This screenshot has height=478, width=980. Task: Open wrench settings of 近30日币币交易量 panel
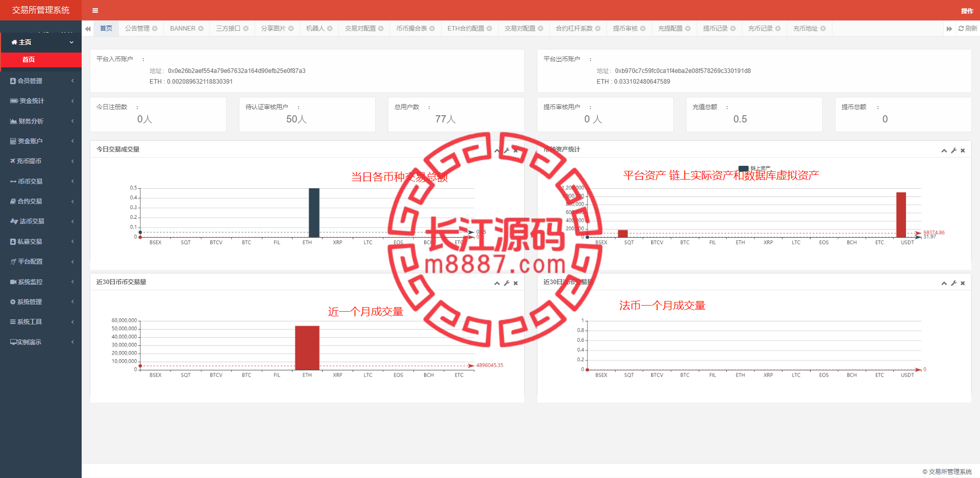[506, 283]
